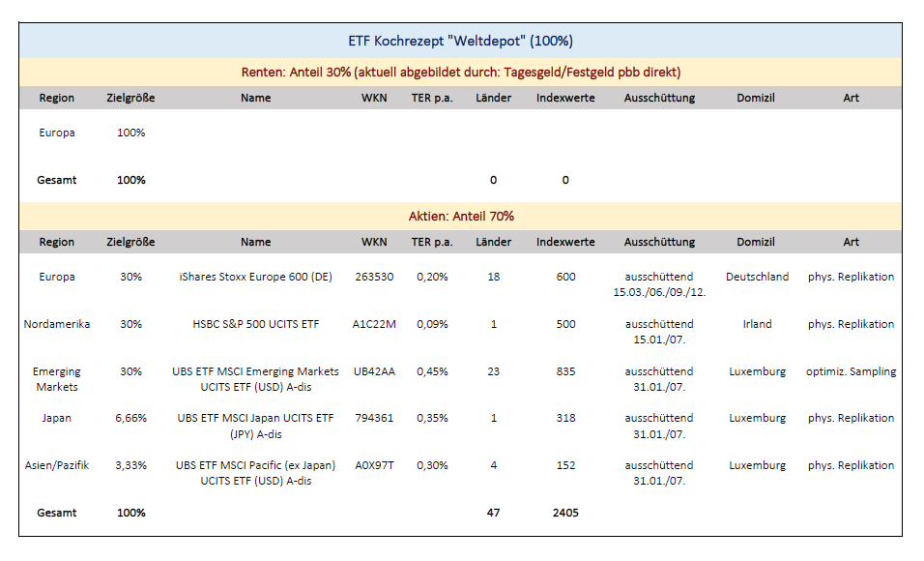Select UBS ETF MSCI Emerging Markets name cell
The image size is (924, 561).
click(x=256, y=379)
